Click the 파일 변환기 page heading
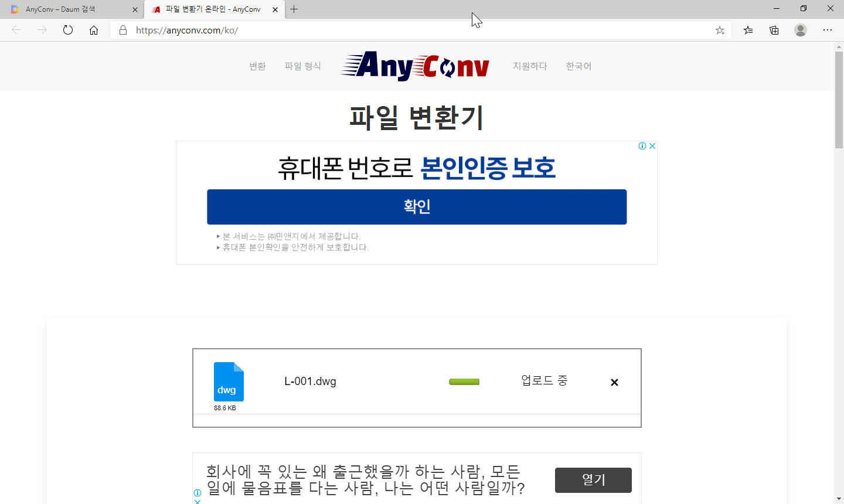The image size is (844, 504). 416,117
